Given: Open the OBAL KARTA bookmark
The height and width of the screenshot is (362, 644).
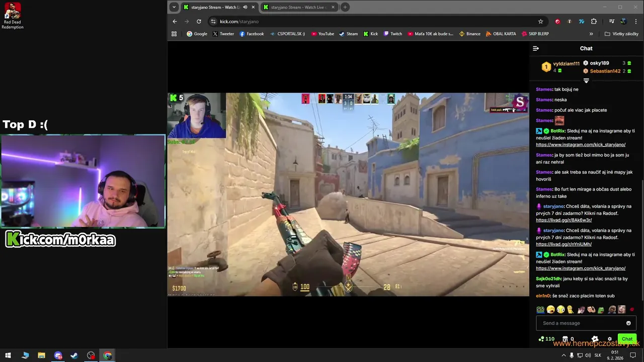Looking at the screenshot, I should click(501, 34).
